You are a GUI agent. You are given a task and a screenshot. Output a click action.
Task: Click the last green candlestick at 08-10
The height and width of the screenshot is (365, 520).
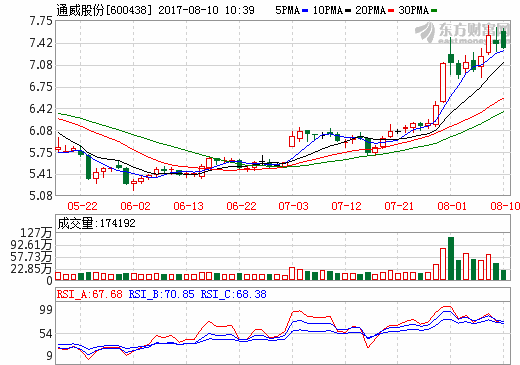[x=503, y=39]
